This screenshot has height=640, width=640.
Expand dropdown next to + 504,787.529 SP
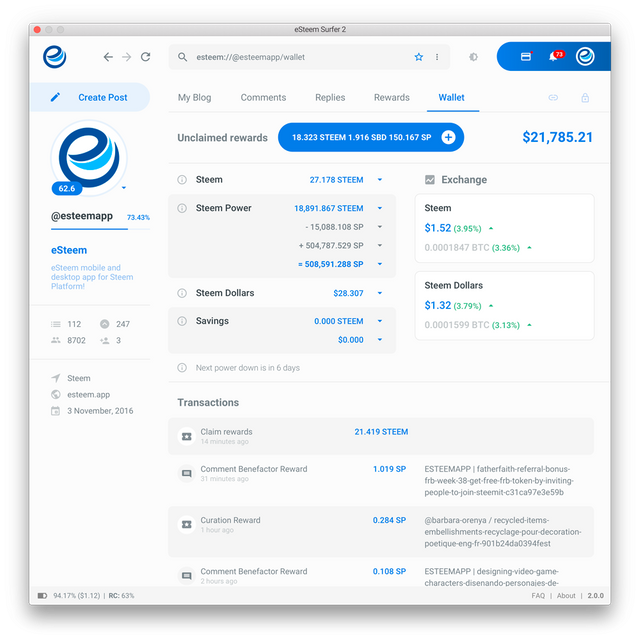380,245
